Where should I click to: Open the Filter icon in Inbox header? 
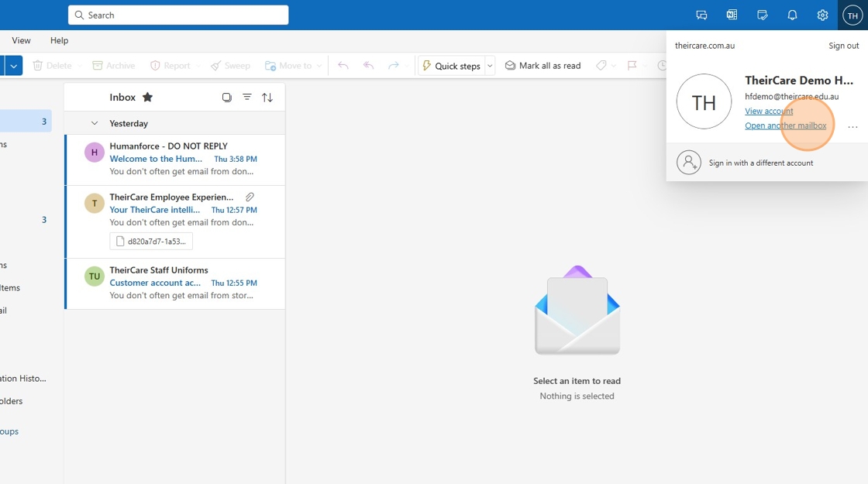[x=247, y=98]
